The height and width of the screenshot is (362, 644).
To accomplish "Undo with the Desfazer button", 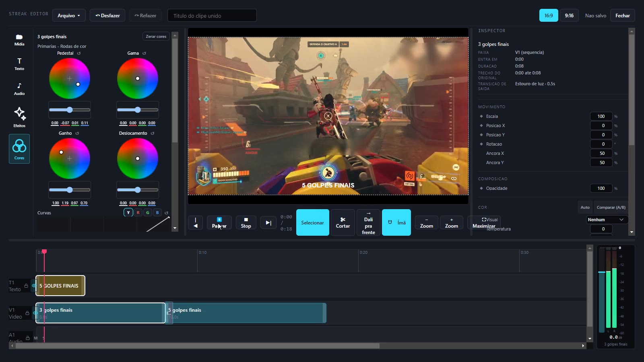I will click(107, 16).
